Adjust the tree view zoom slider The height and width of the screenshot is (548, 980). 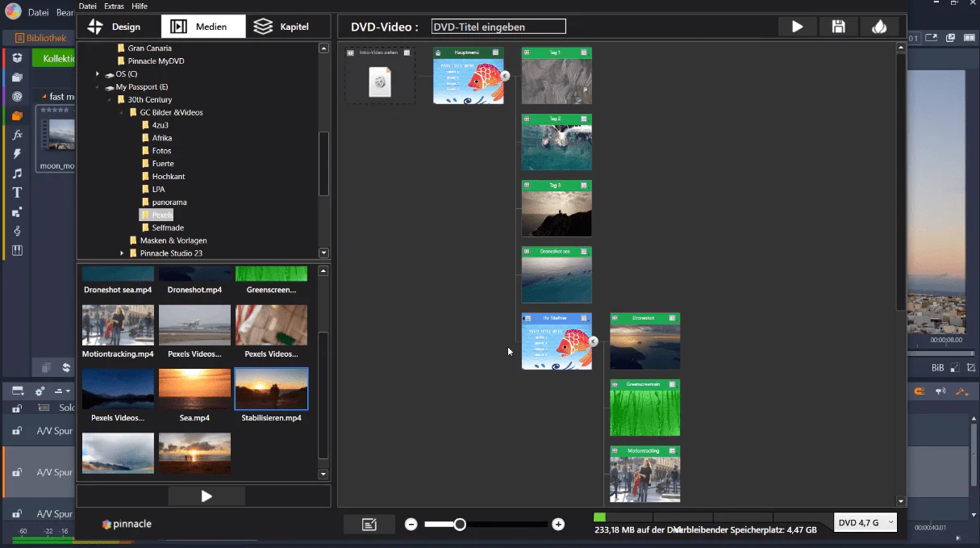[460, 525]
